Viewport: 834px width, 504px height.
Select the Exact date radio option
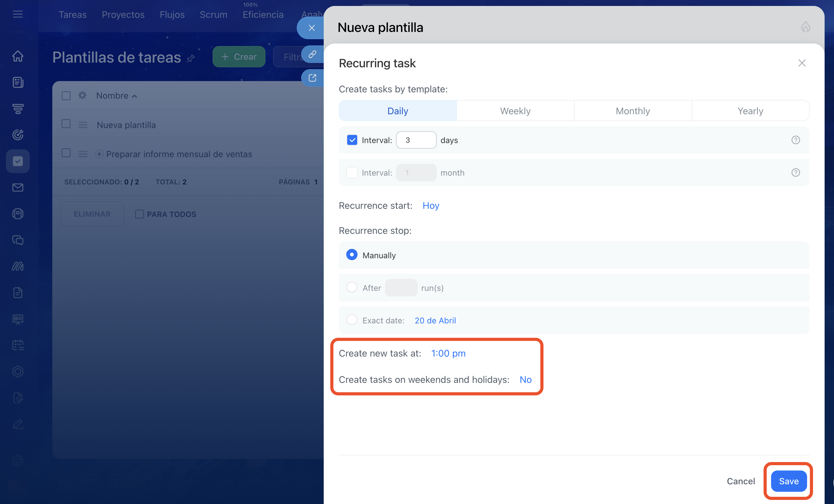point(352,320)
